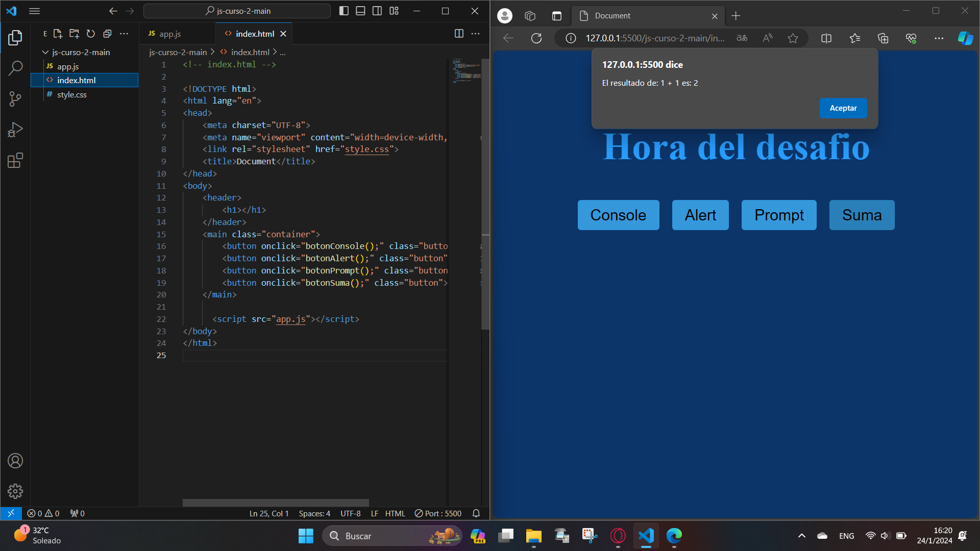Refresh the page in Edge
Screen dimensions: 980x551
536,38
